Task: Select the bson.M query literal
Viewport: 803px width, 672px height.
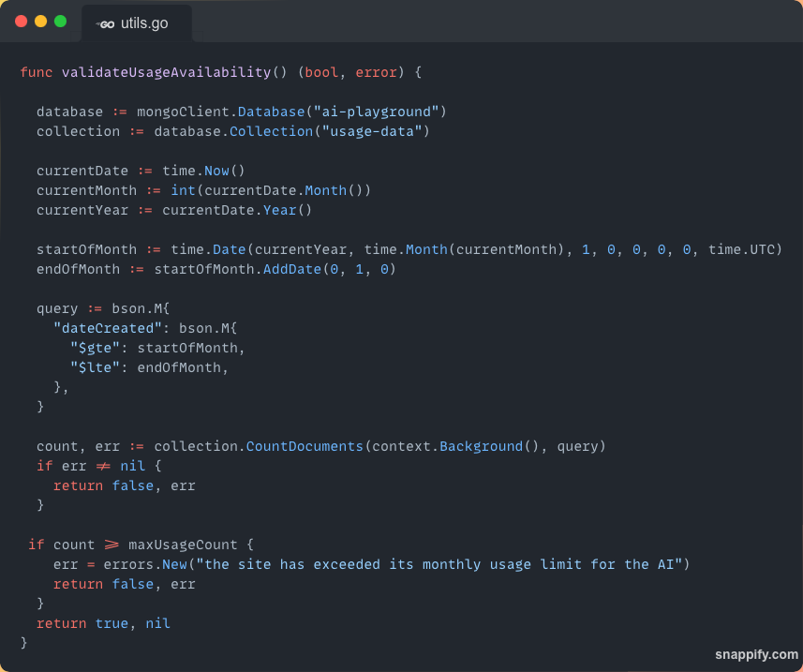Action: (141, 308)
